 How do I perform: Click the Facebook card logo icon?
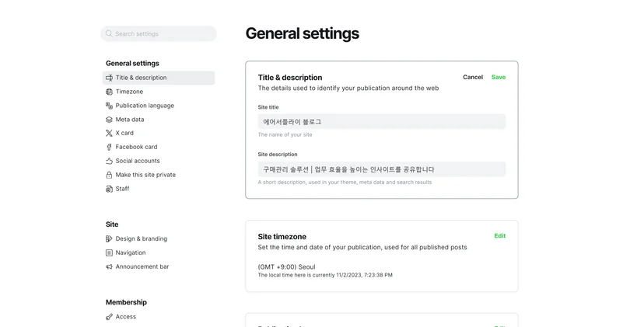coord(109,148)
